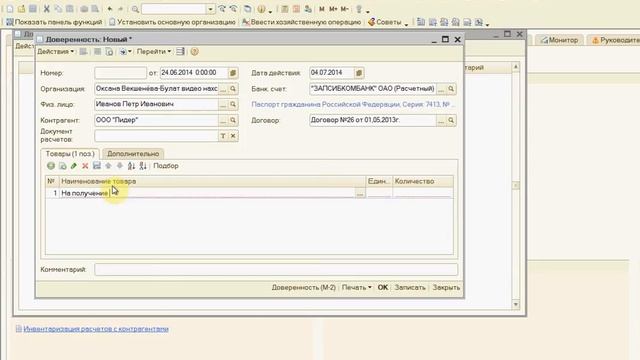Click the background window's scroll up arrow
The width and height of the screenshot is (640, 360).
pyautogui.click(x=516, y=67)
